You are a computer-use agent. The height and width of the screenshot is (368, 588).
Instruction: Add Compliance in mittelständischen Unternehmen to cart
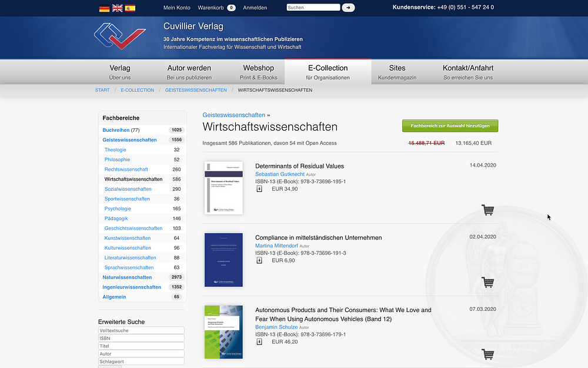(487, 282)
